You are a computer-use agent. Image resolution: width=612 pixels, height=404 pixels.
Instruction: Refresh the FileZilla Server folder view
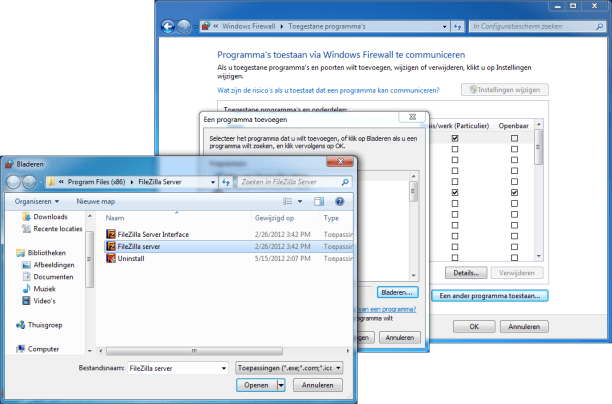coord(226,182)
